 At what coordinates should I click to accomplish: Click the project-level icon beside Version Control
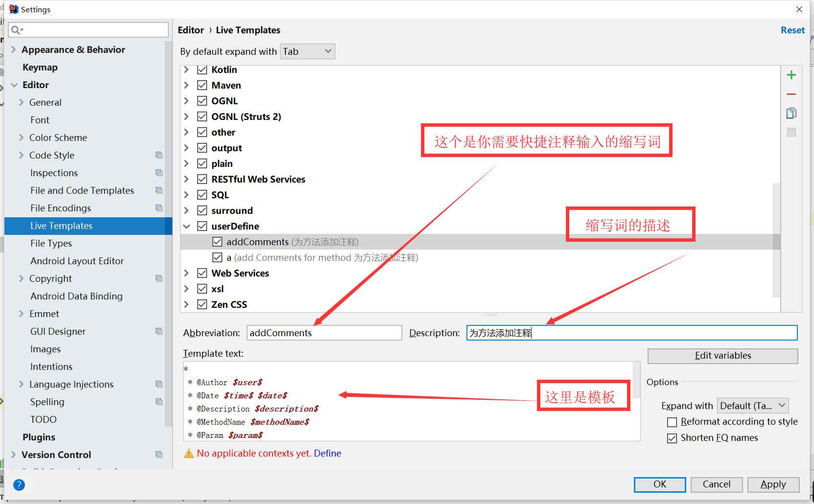click(159, 455)
